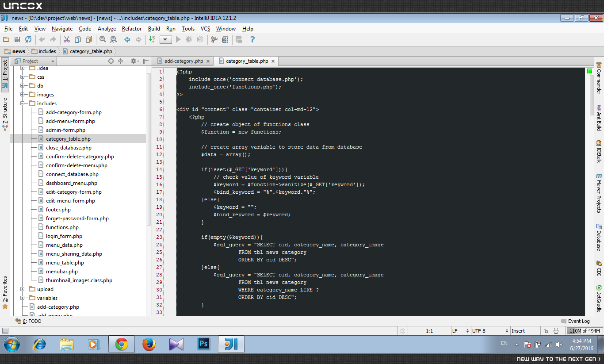Close the category_table.php tab
The height and width of the screenshot is (364, 604).
[x=273, y=61]
